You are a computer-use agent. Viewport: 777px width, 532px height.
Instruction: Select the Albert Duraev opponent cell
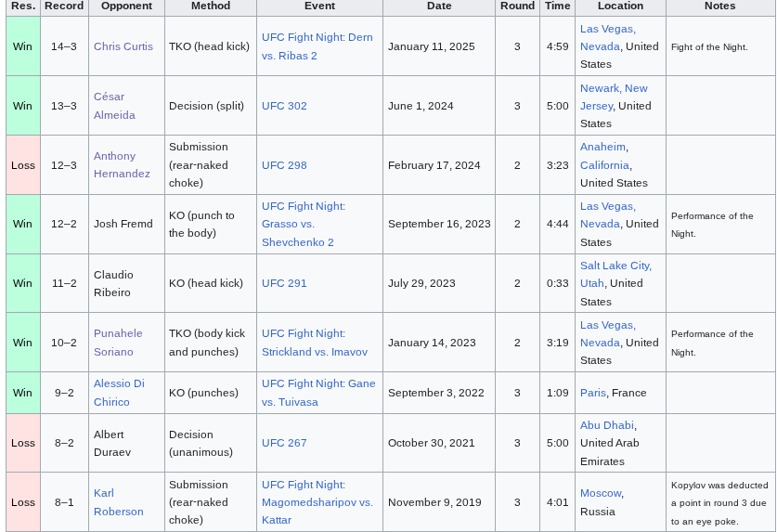tap(127, 443)
